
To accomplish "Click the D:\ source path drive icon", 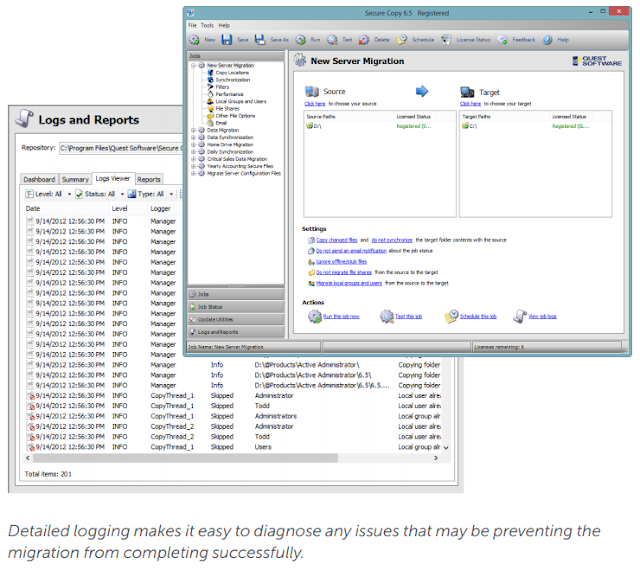I will [x=309, y=126].
